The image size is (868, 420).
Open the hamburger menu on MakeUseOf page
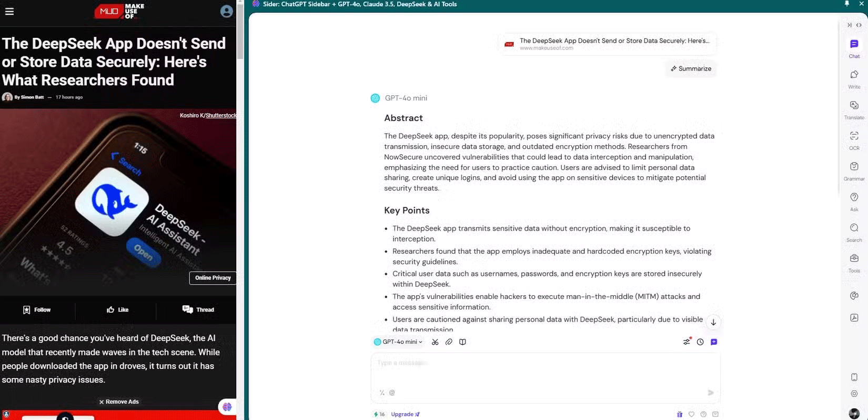[9, 11]
